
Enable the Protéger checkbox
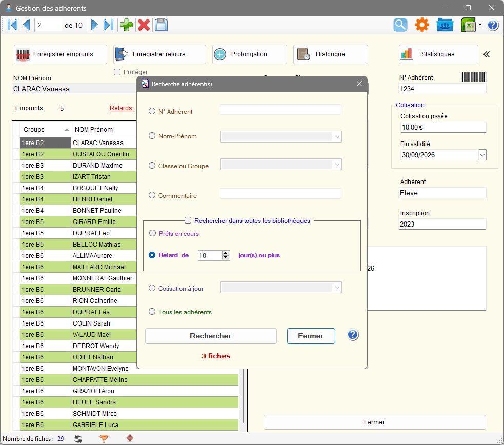[x=117, y=72]
